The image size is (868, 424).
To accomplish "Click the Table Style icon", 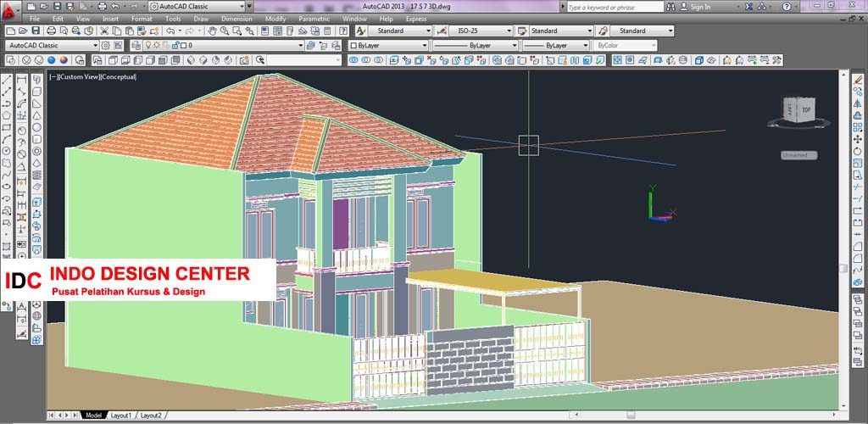I will [521, 31].
